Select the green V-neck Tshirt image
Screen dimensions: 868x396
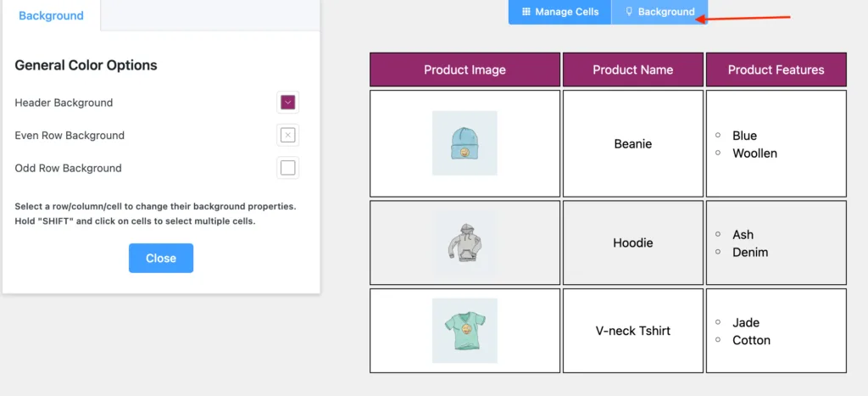point(465,331)
